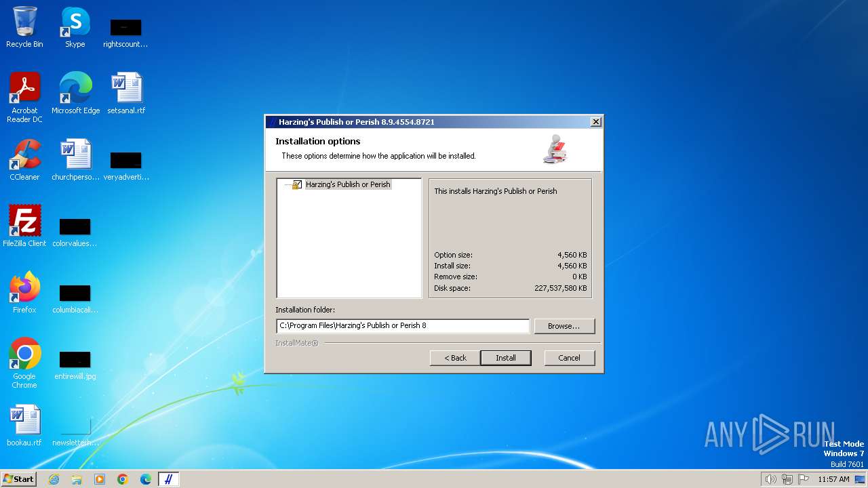Click the installation folder path field
The height and width of the screenshot is (488, 868).
403,326
